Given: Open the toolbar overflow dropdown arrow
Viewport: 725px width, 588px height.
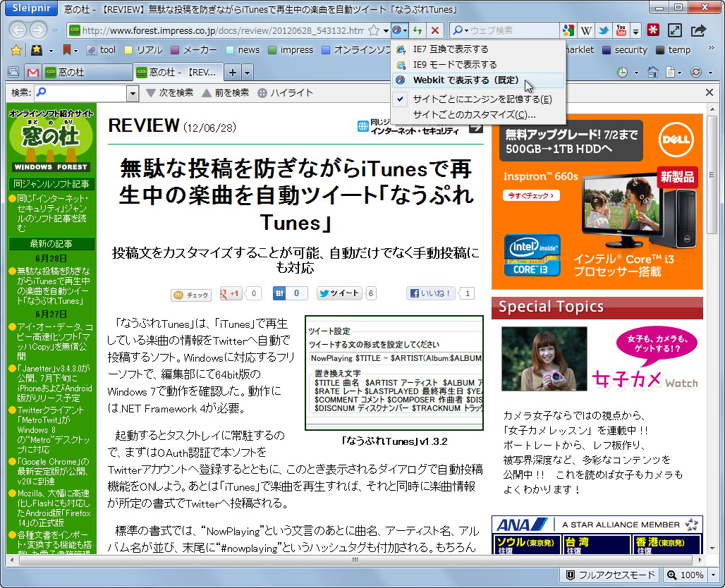Looking at the screenshot, I should [636, 31].
